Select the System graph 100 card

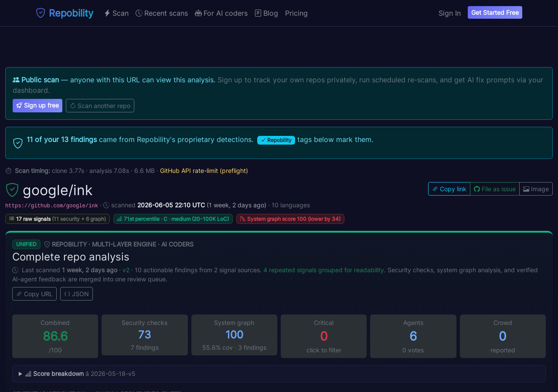pos(234,335)
